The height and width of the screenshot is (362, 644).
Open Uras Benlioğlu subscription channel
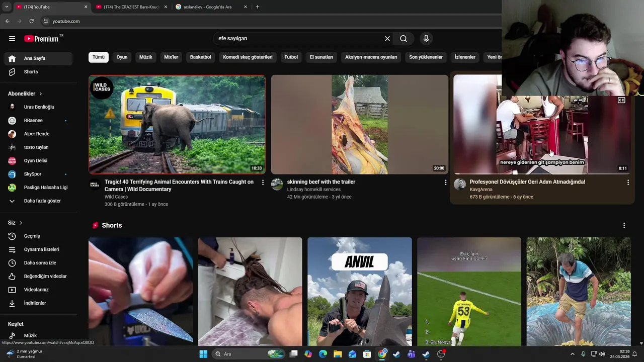tap(38, 107)
